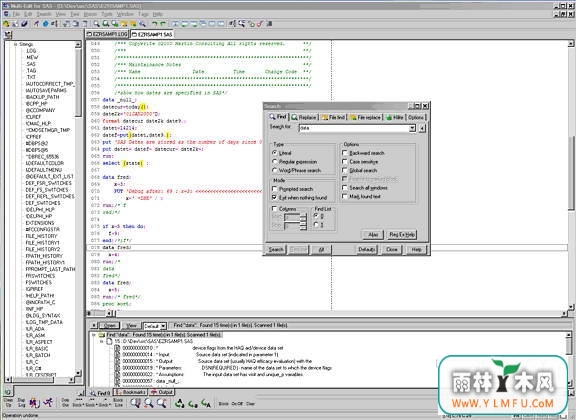576x420 pixels.
Task: Open the Bookmarks bottom tab
Action: tap(130, 392)
